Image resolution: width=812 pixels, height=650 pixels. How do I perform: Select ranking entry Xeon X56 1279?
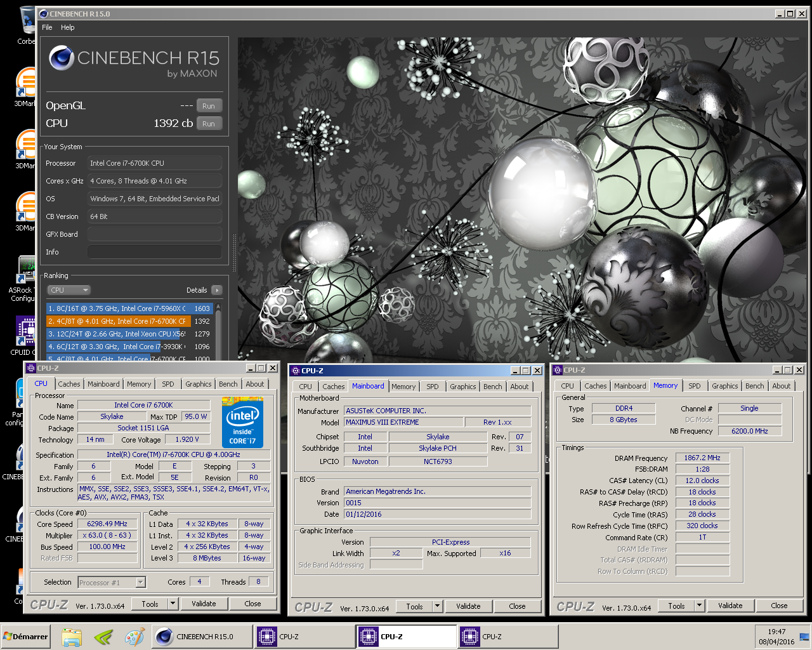[129, 334]
